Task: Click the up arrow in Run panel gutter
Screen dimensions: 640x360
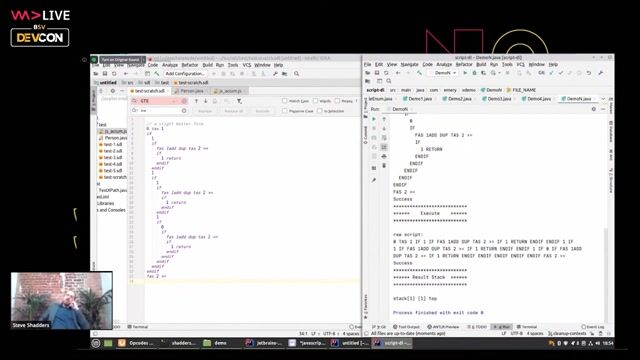Action: pos(384,119)
